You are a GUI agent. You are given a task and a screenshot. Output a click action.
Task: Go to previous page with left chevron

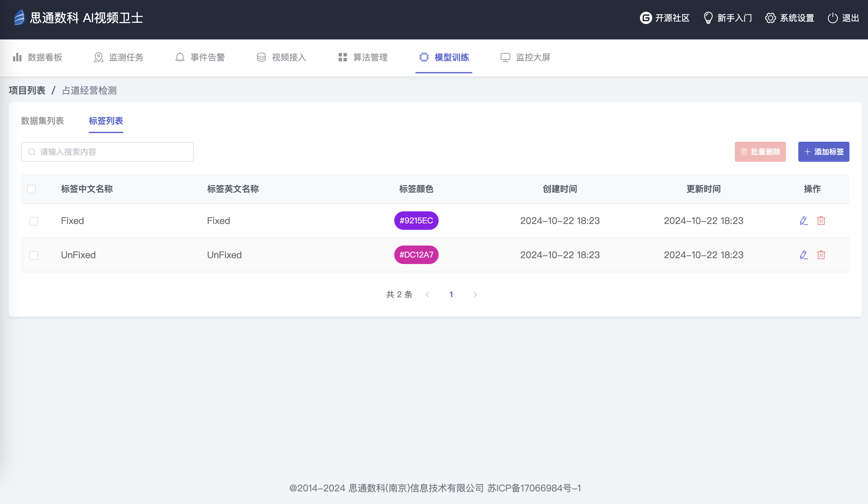click(x=428, y=294)
